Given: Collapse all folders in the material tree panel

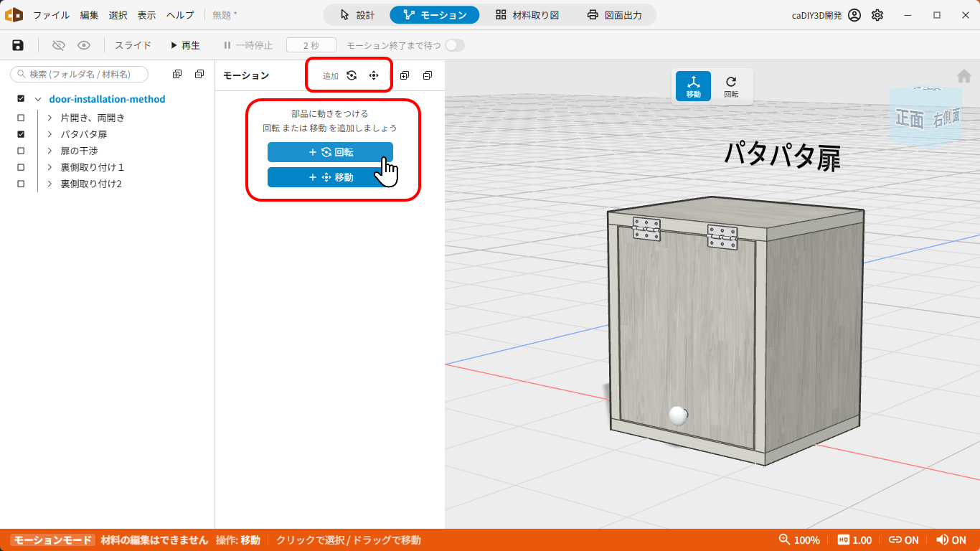Looking at the screenshot, I should click(199, 75).
